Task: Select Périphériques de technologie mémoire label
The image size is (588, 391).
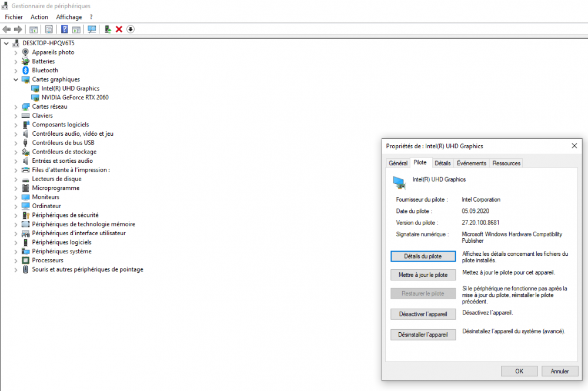Action: [83, 224]
